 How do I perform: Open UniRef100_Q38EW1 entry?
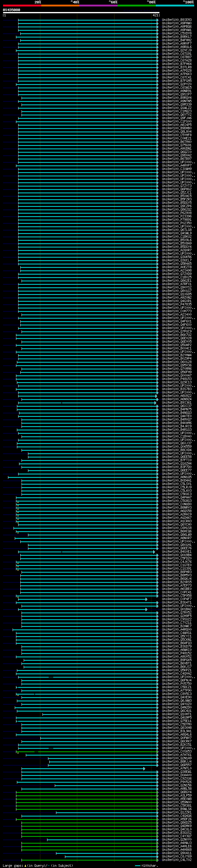coord(177,772)
